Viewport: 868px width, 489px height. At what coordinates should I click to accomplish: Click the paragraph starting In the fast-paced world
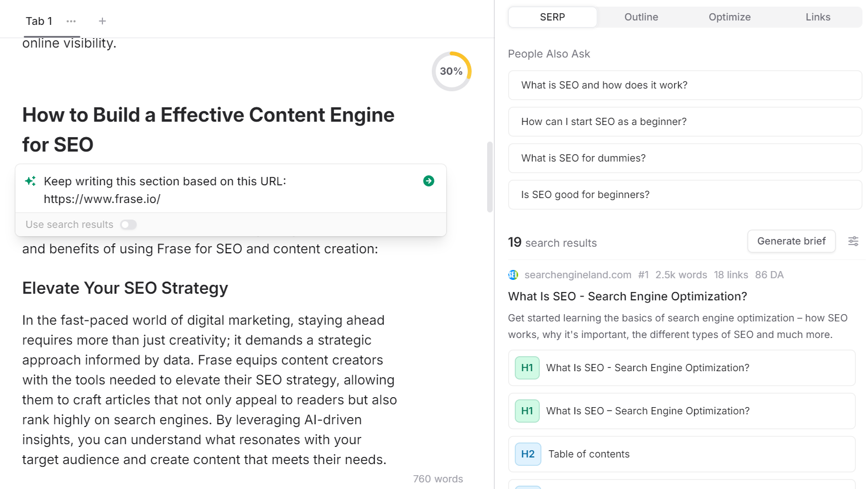pos(209,390)
